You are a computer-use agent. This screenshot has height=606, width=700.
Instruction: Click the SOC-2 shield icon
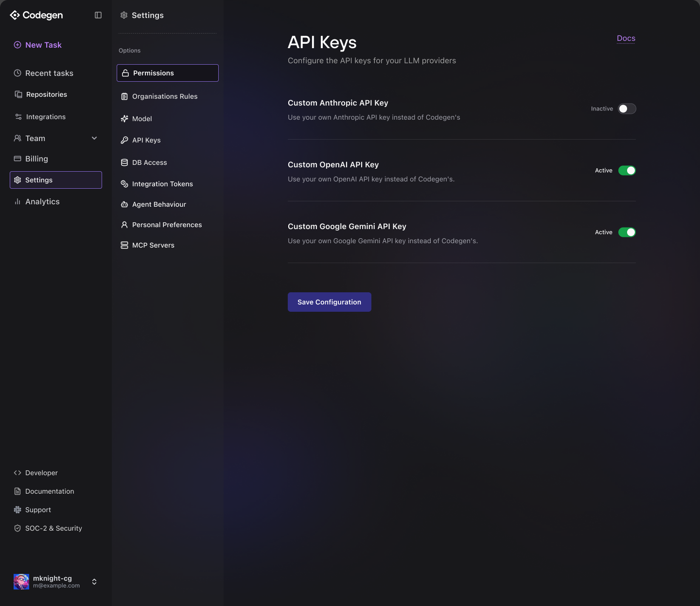tap(17, 528)
